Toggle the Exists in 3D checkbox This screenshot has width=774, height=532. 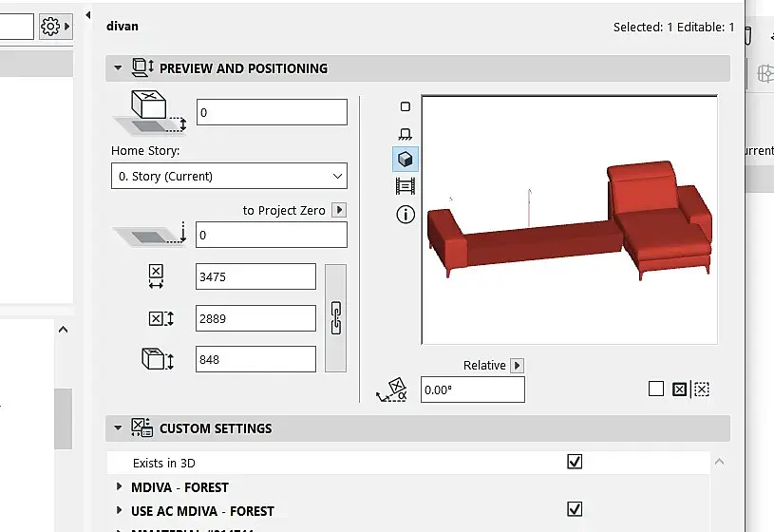[x=574, y=462]
